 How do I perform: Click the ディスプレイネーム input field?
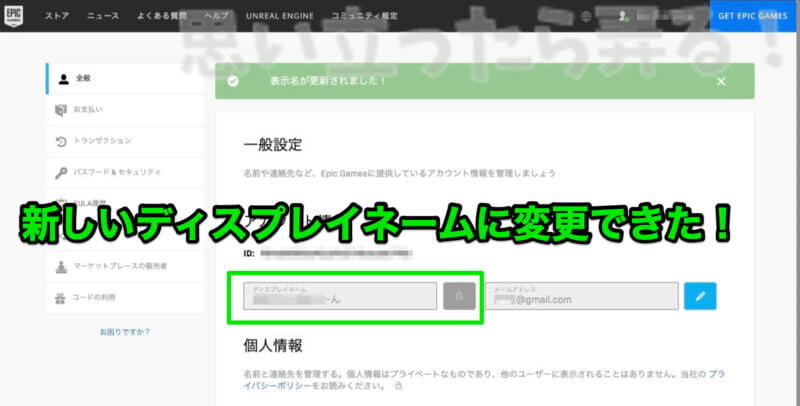340,296
